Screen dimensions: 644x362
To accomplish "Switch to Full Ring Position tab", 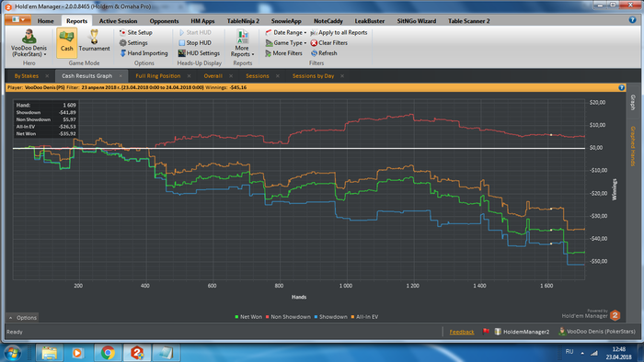I will coord(158,76).
